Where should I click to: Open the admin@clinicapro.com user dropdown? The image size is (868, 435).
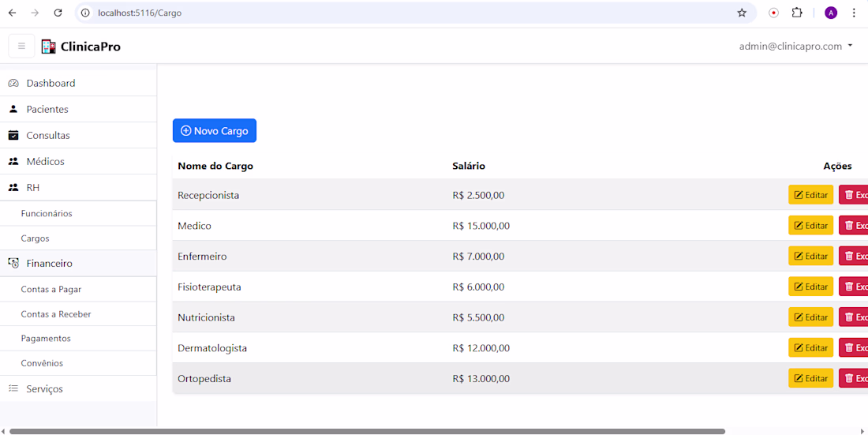tap(795, 47)
